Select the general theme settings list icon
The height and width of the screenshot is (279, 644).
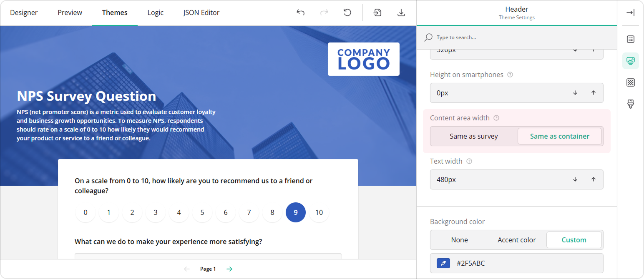pyautogui.click(x=630, y=39)
